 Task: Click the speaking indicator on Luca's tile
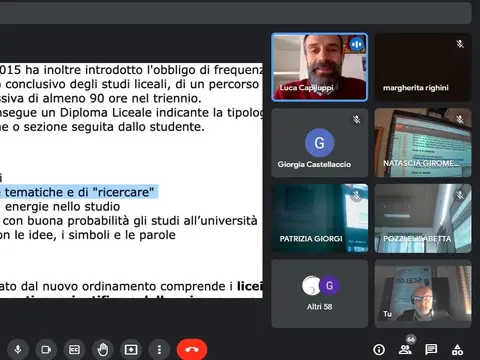point(356,44)
